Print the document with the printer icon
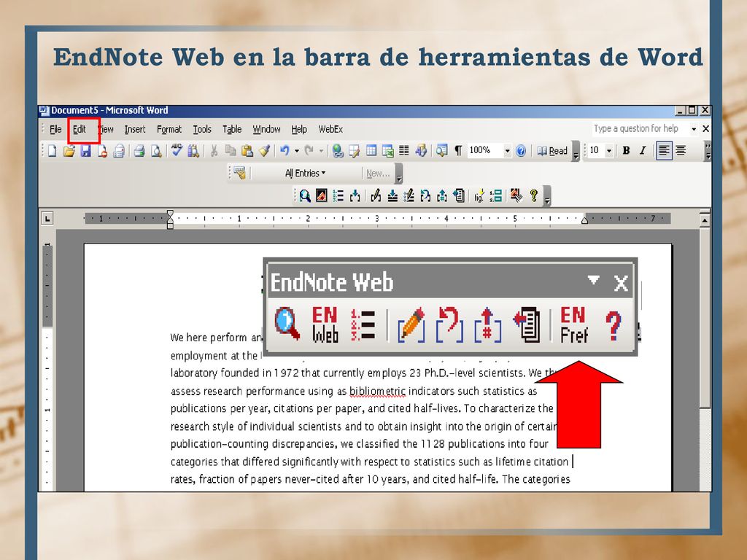The height and width of the screenshot is (560, 747). (139, 151)
